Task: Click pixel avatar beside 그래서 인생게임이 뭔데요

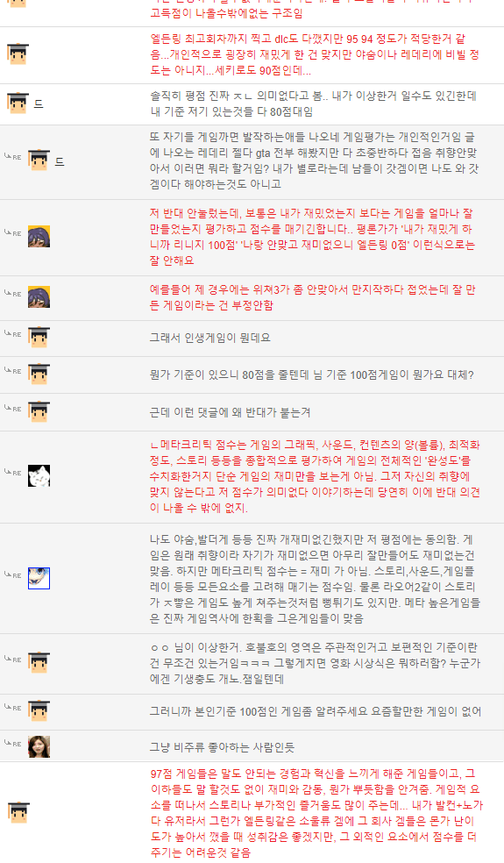Action: (x=39, y=337)
